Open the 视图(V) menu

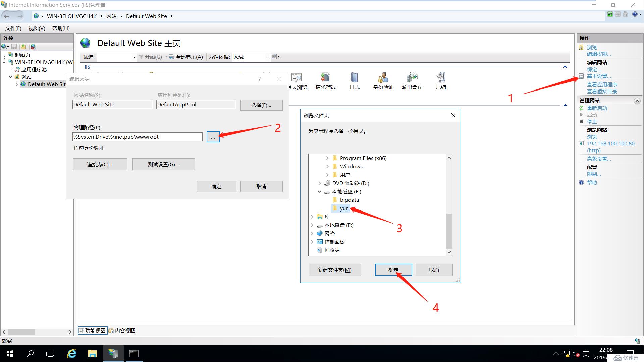(x=37, y=28)
